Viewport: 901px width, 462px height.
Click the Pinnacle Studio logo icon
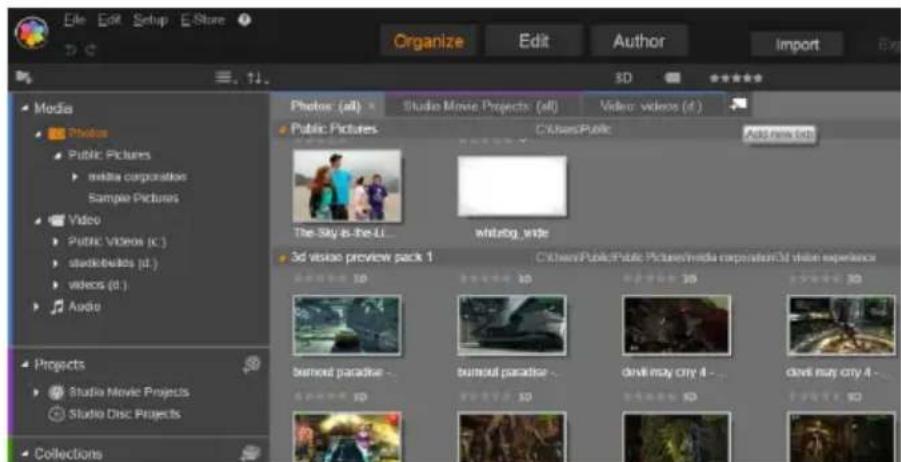[32, 33]
